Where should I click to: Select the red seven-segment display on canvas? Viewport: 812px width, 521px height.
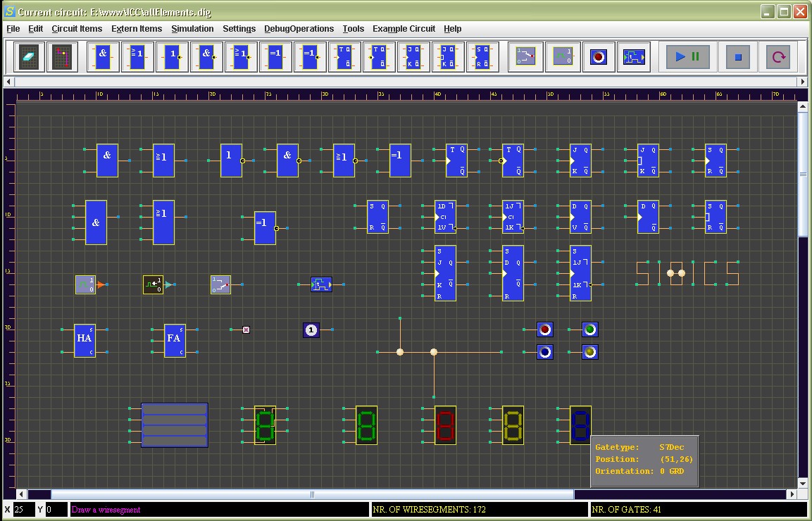[x=445, y=425]
